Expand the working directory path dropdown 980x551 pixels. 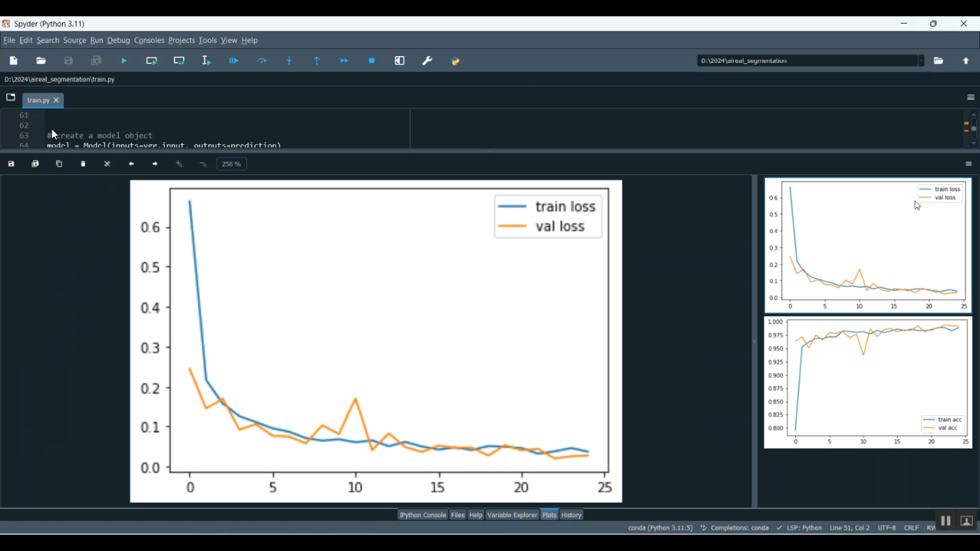click(921, 61)
